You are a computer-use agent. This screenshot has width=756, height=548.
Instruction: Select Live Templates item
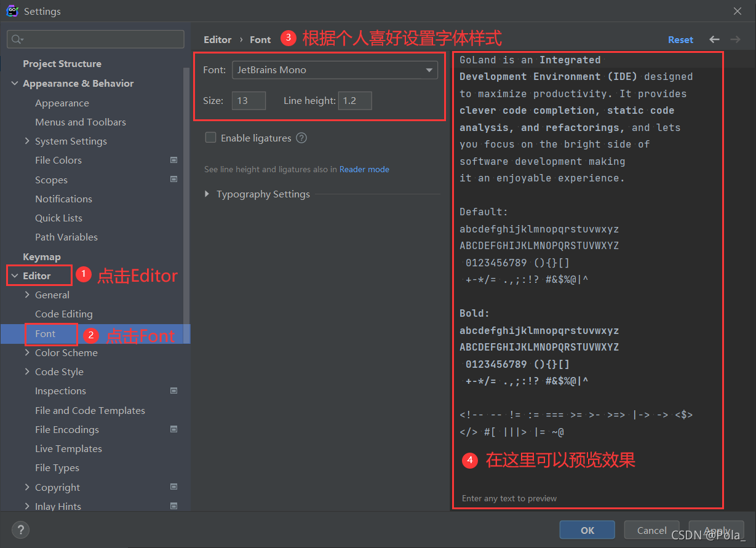tap(68, 448)
